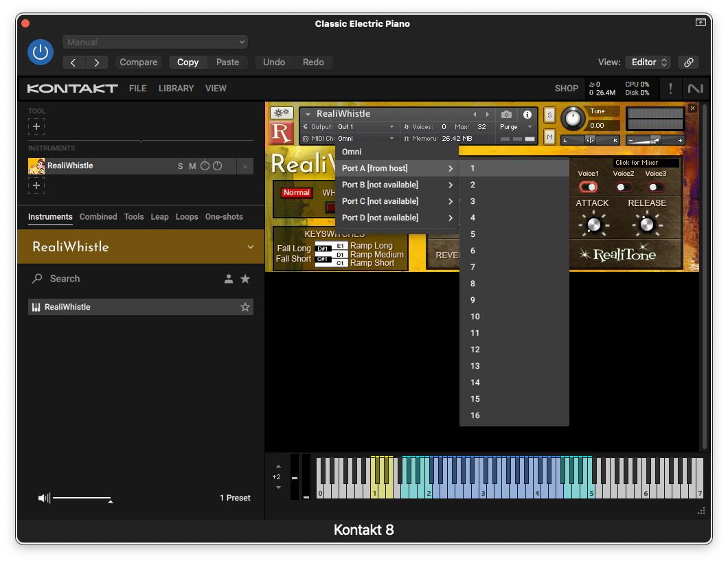This screenshot has height=563, width=728.
Task: Expand Port C [not available] submenu
Action: (397, 201)
